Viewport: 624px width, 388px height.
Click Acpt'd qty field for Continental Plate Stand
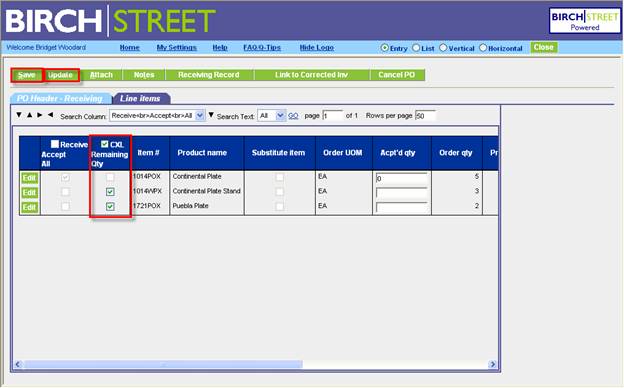[402, 193]
